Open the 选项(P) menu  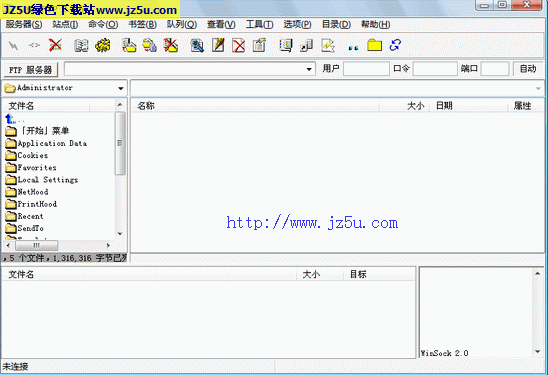297,24
